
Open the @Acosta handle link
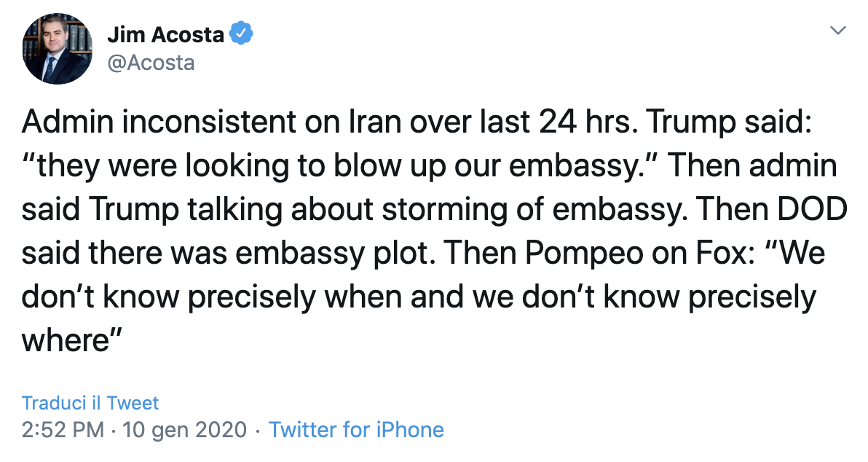[151, 63]
